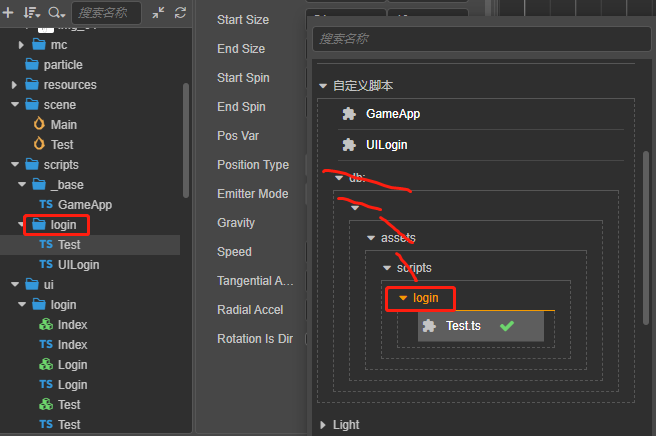Click the Tangential A... property label
Image resolution: width=656 pixels, height=436 pixels.
point(255,281)
